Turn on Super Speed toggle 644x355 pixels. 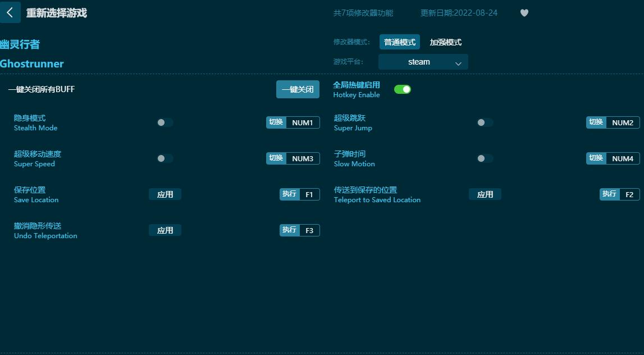tap(165, 158)
